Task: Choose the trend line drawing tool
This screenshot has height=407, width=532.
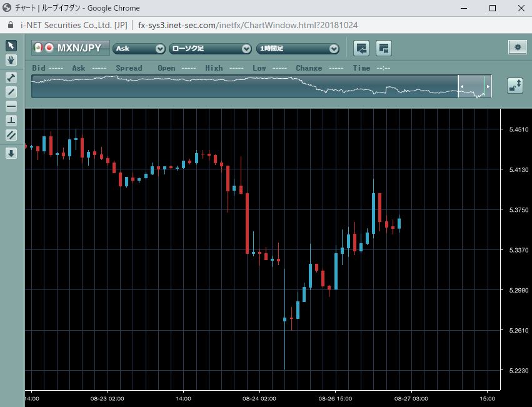Action: click(11, 78)
